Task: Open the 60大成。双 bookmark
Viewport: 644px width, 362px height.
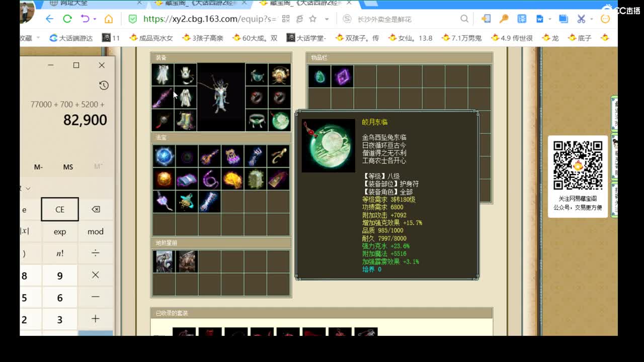Action: [x=255, y=38]
